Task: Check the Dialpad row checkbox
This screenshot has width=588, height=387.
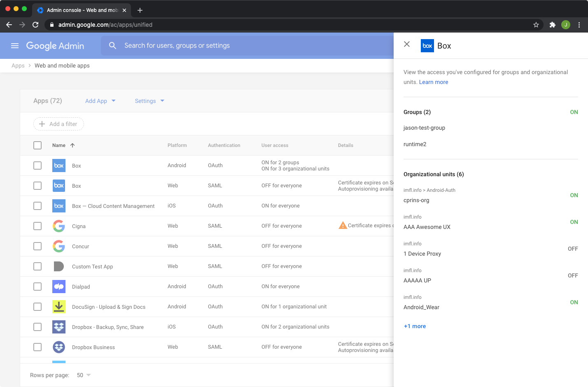Action: 37,287
